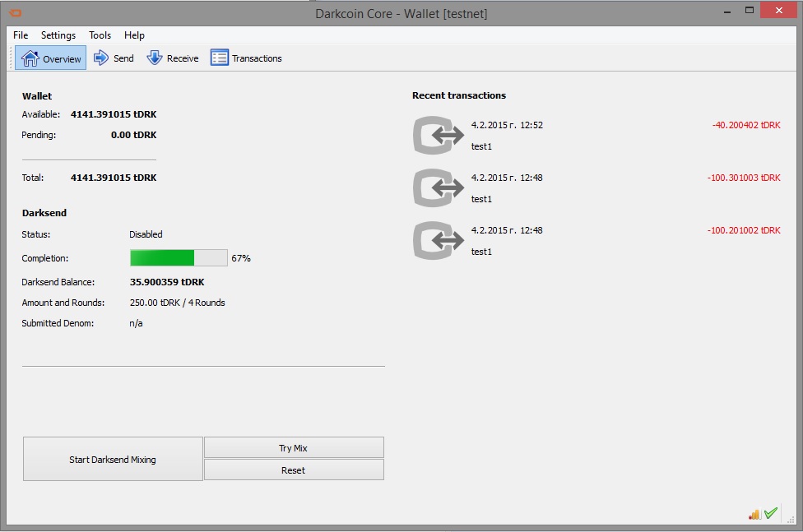Click the Darksend status Disabled text
This screenshot has height=532, width=803.
coord(146,234)
